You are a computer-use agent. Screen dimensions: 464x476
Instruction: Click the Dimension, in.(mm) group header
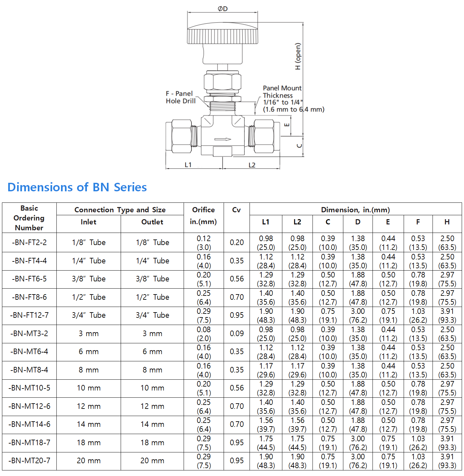point(355,210)
